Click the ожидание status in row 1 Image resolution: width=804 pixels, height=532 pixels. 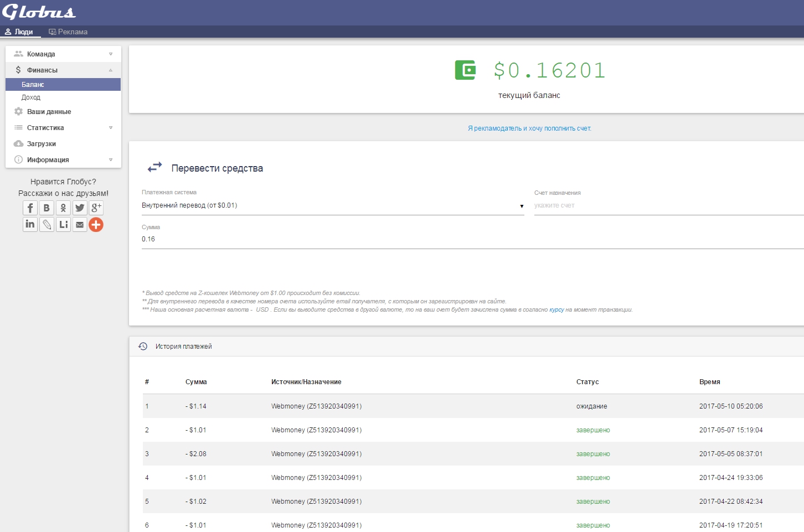coord(592,406)
